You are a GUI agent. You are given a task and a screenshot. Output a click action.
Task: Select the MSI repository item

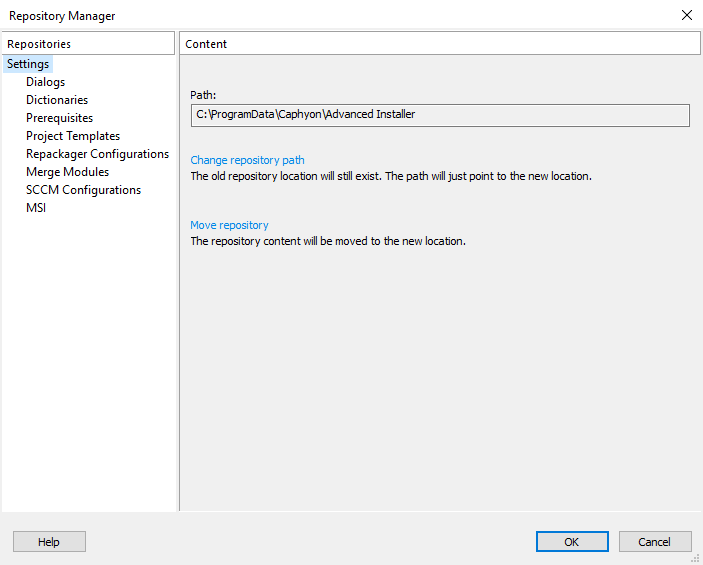click(x=36, y=208)
